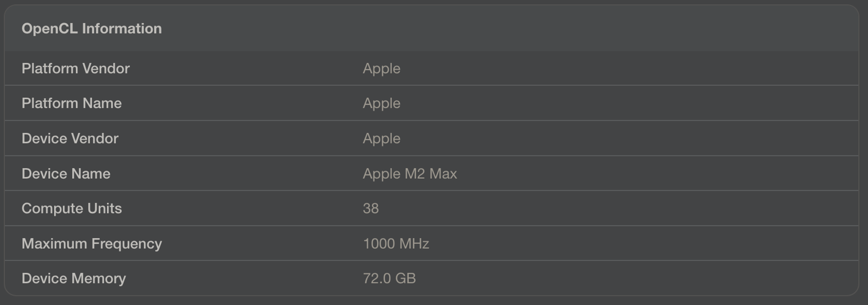868x305 pixels.
Task: Click the 72.0 GB memory value
Action: (x=389, y=279)
